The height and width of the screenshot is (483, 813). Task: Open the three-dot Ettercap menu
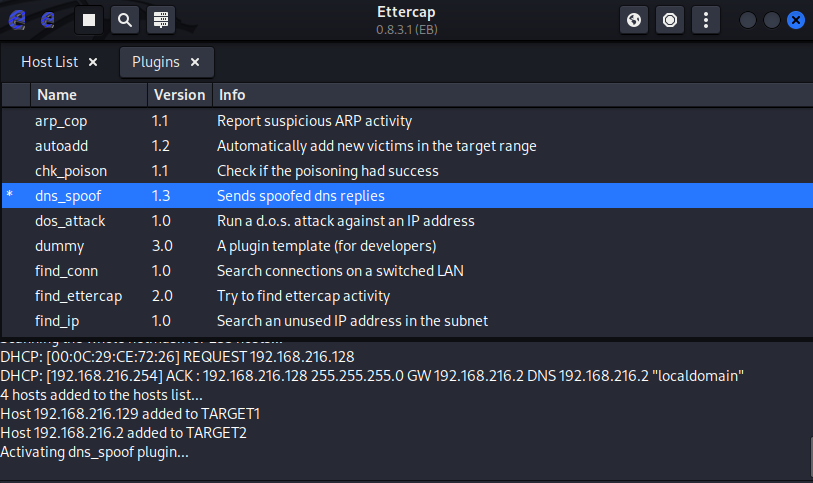click(x=706, y=19)
